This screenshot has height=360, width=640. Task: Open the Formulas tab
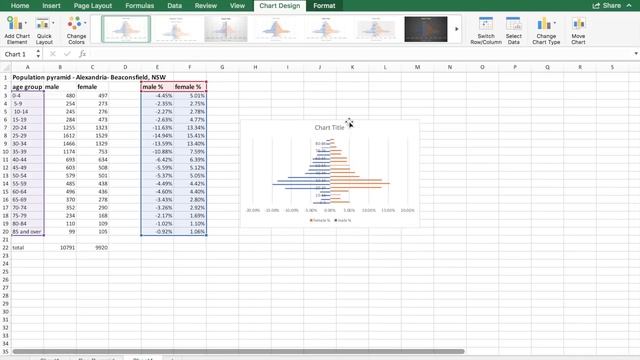click(x=140, y=6)
